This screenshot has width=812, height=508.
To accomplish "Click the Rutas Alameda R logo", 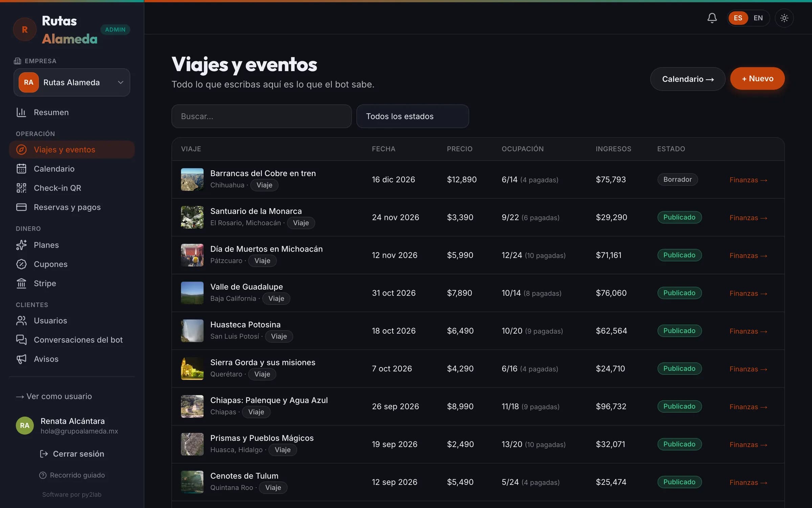I will point(25,29).
